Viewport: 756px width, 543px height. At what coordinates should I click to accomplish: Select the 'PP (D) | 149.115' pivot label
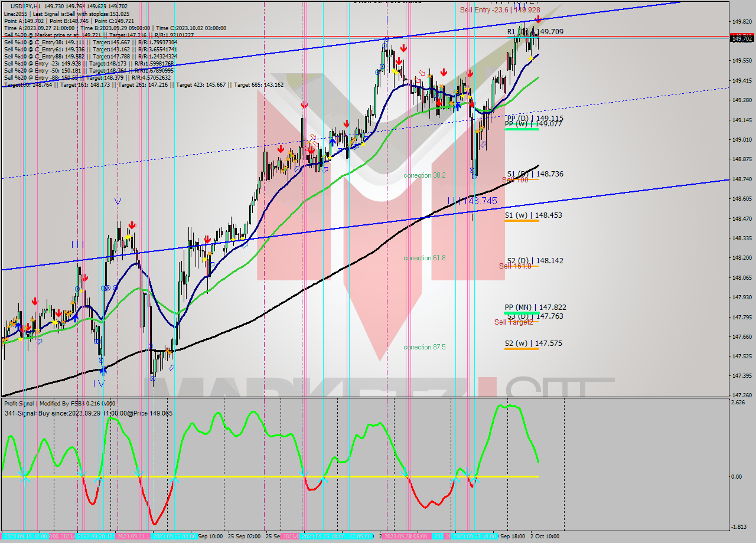pyautogui.click(x=535, y=119)
